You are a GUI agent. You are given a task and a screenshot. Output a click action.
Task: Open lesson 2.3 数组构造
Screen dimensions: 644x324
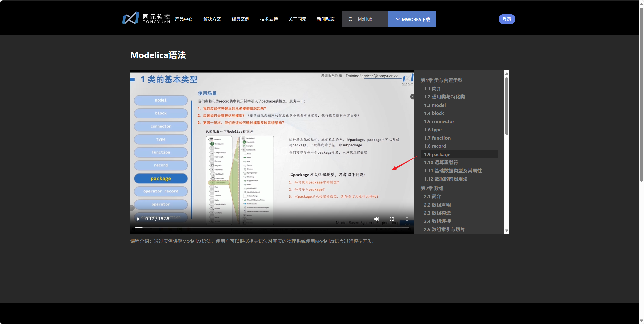tap(437, 213)
